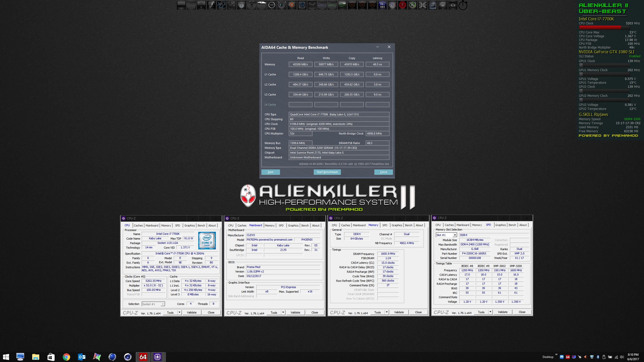Screen dimensions: 644x362
Task: Open the Slot #1 memory slot dropdown
Action: (x=455, y=235)
